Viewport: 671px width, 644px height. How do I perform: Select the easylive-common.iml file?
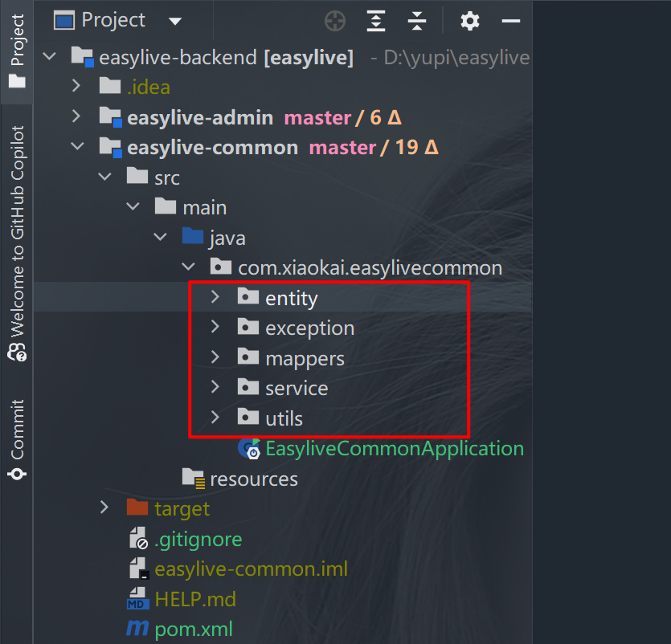(x=251, y=569)
